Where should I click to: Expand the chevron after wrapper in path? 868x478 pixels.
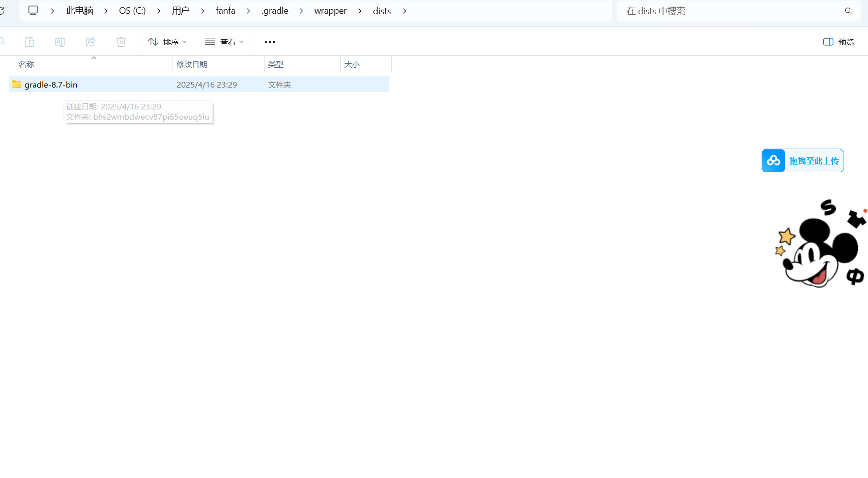pos(360,11)
